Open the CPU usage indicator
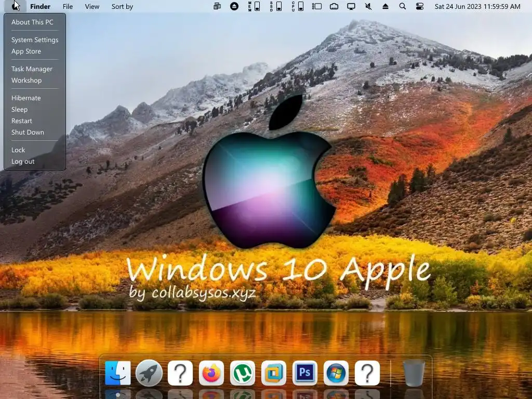Image resolution: width=532 pixels, height=399 pixels. click(298, 6)
